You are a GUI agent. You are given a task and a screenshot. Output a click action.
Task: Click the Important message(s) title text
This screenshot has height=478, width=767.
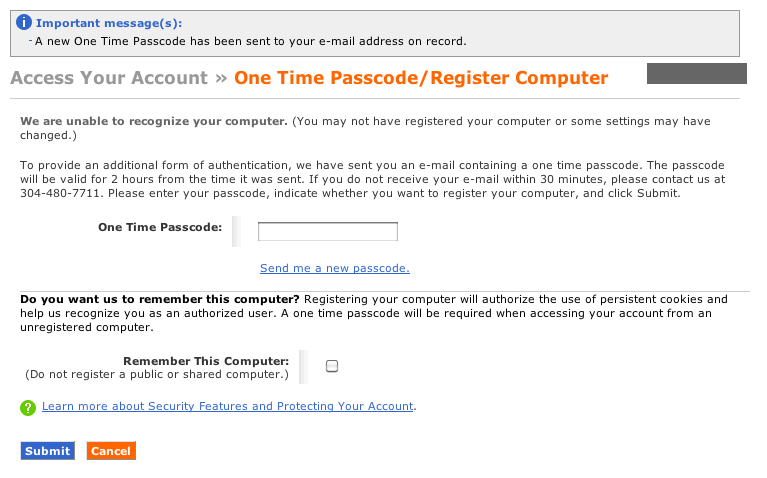(x=109, y=23)
